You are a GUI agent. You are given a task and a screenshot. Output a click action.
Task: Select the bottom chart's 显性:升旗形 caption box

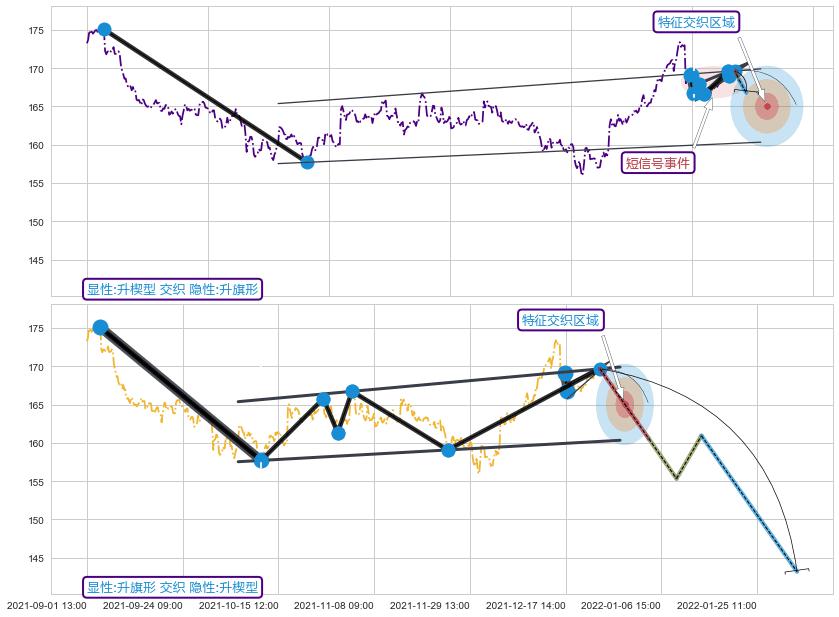pyautogui.click(x=171, y=588)
